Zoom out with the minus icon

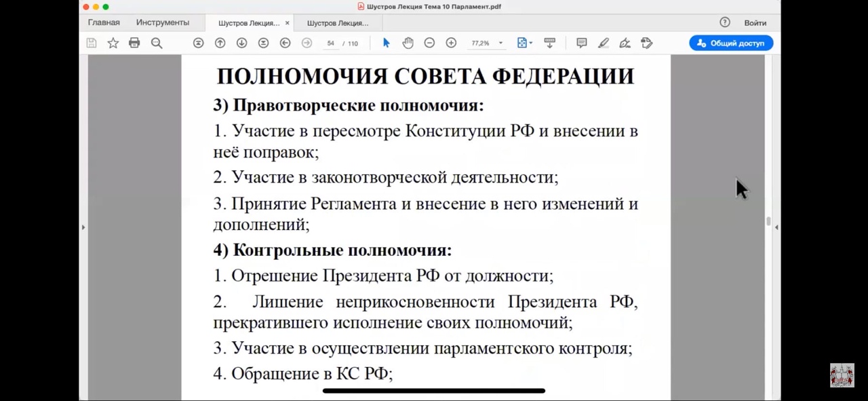(x=429, y=43)
